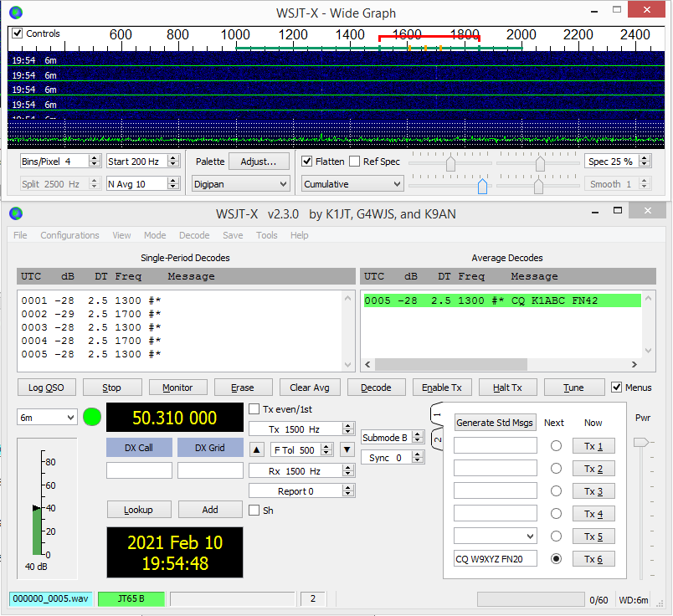Click the WSJT-X globe icon in main title bar
The image size is (673, 616).
click(16, 213)
